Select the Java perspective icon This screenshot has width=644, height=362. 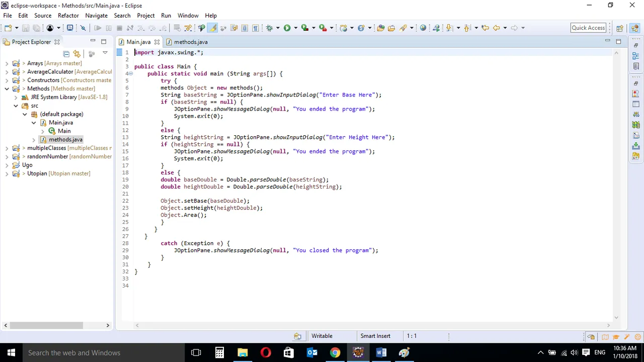click(x=634, y=28)
